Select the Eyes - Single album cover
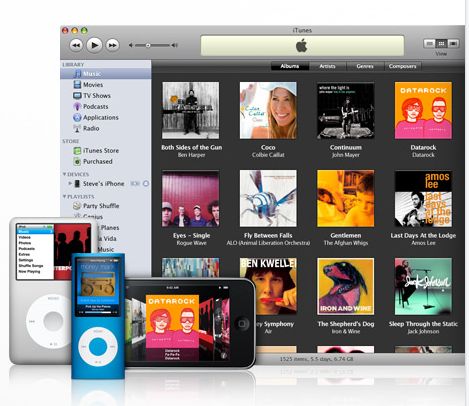Viewport: 469px width, 406px height. click(x=191, y=199)
